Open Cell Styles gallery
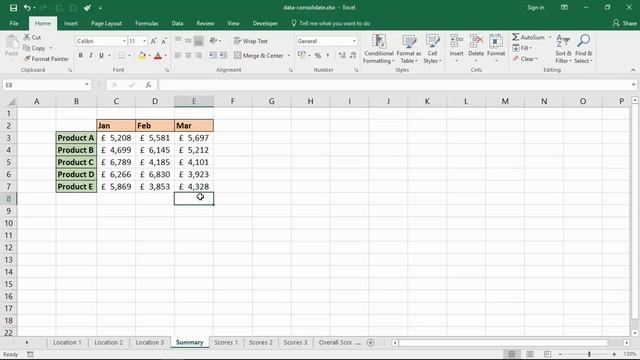Viewport: 640px width, 360px height. (432, 49)
